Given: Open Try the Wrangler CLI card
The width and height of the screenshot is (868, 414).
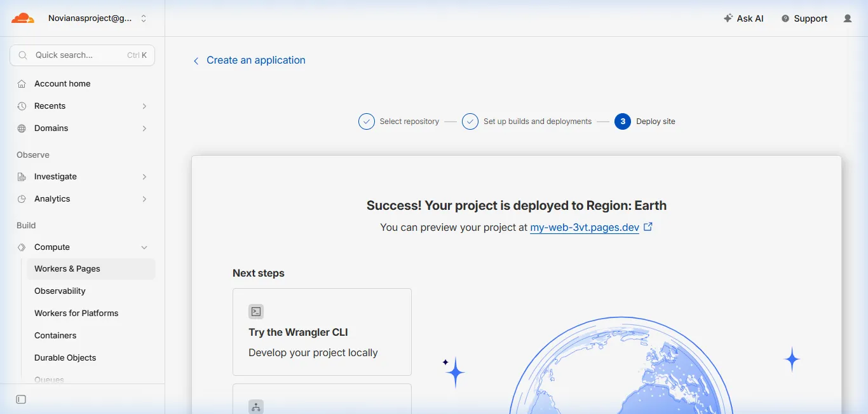Looking at the screenshot, I should click(322, 332).
